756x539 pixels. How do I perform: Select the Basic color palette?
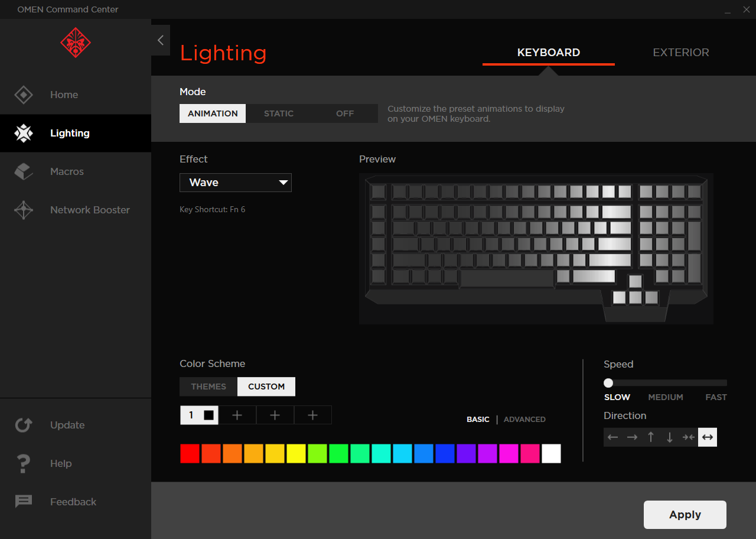(478, 420)
